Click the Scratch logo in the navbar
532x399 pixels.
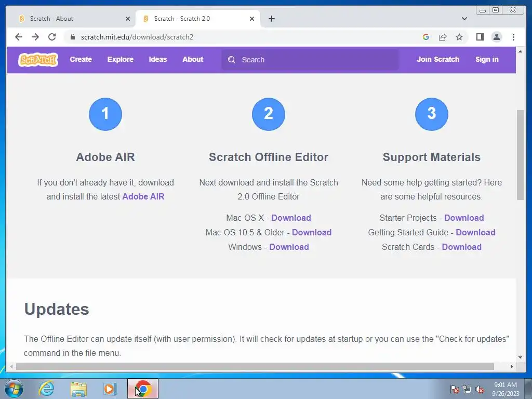coord(38,60)
